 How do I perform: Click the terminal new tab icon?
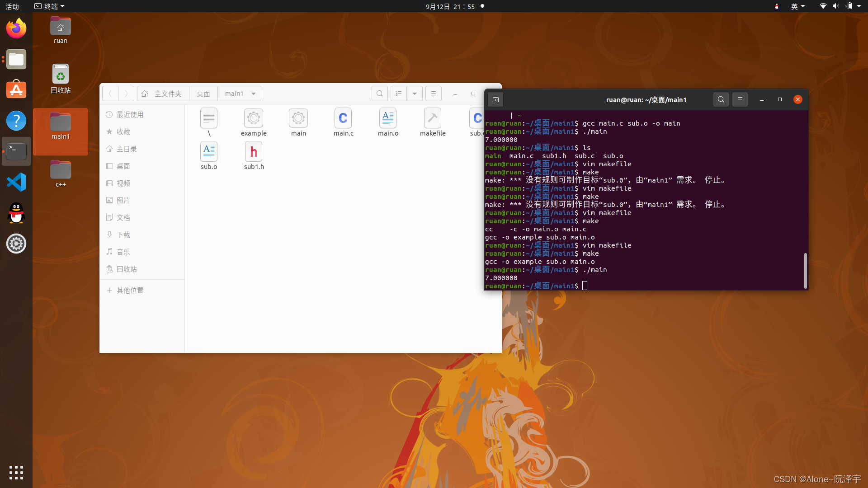tap(495, 100)
